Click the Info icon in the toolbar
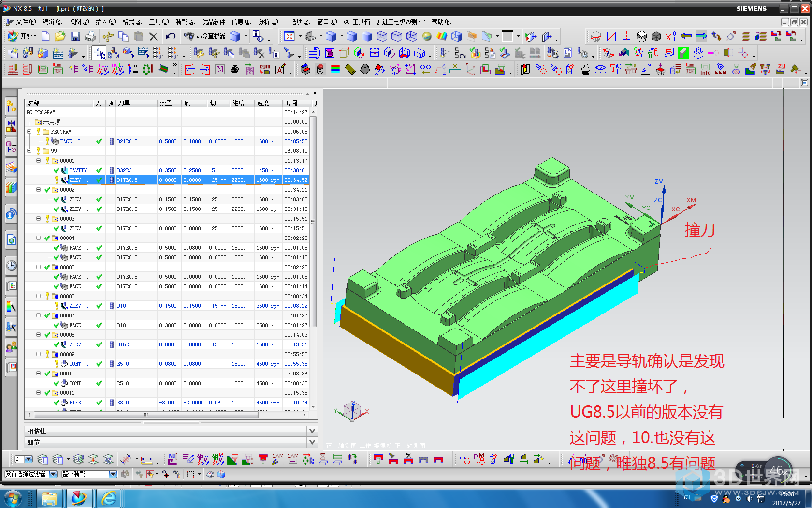The height and width of the screenshot is (508, 812). point(706,69)
